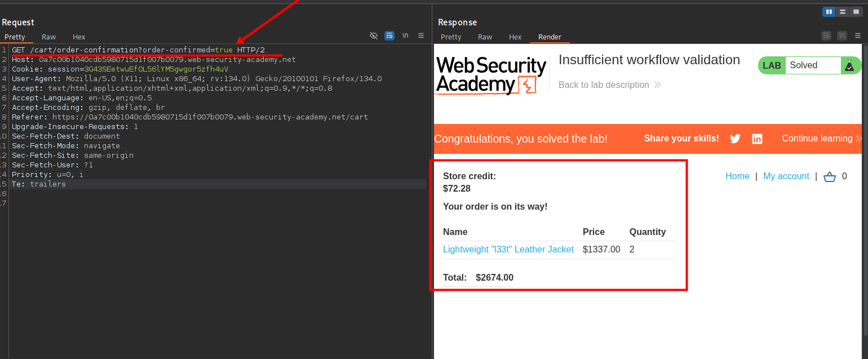
Task: Toggle line wrap icon in Request panel
Action: (x=389, y=36)
